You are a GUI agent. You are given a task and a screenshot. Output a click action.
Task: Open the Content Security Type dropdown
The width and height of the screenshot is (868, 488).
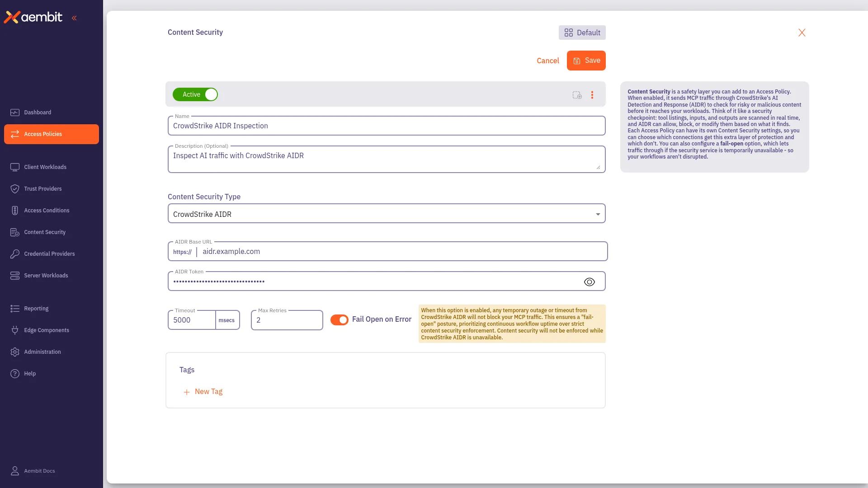[387, 214]
